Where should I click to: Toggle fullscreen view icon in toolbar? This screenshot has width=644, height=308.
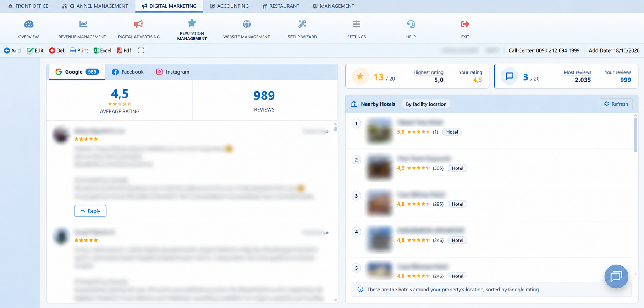click(x=141, y=50)
